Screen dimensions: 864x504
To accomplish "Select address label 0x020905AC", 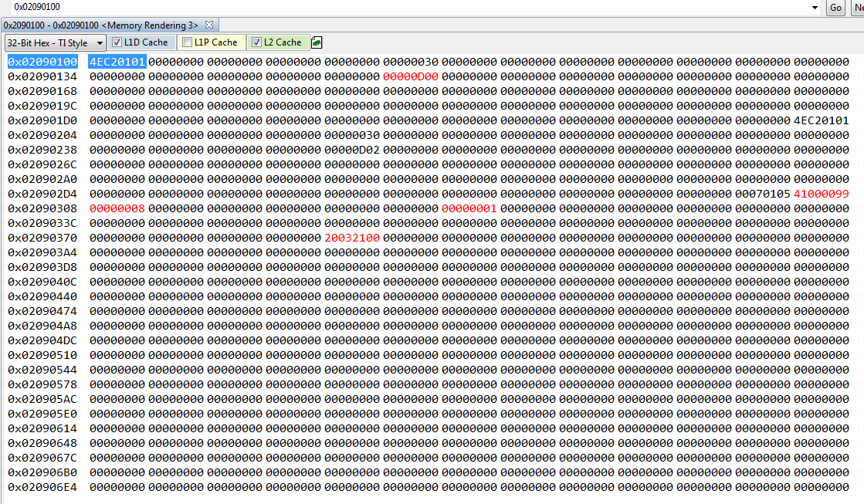I will click(42, 399).
